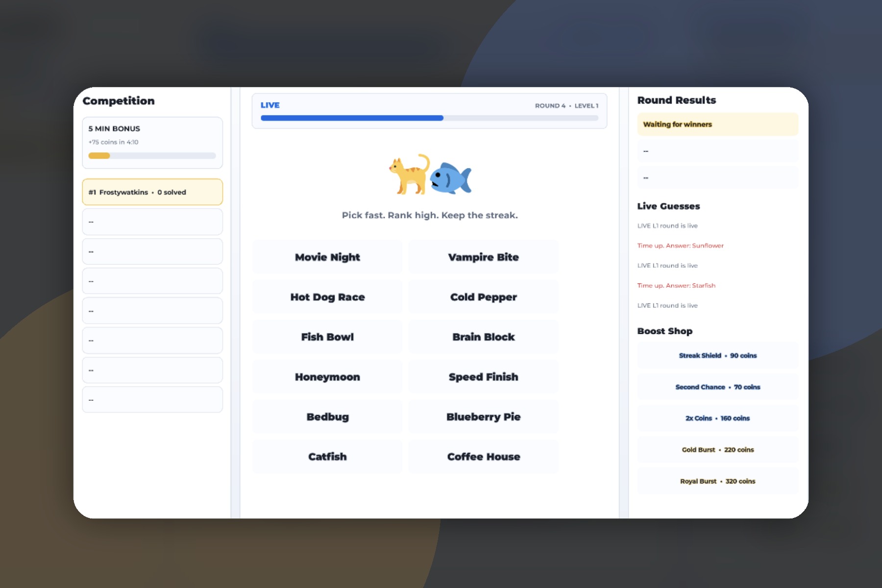Viewport: 882px width, 588px height.
Task: Pick the Fish Bowl answer
Action: [x=327, y=337]
